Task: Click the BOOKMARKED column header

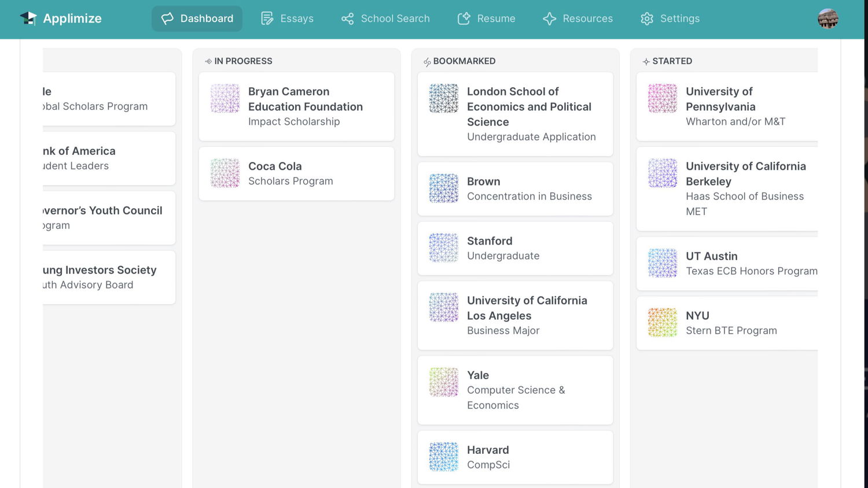Action: [464, 61]
